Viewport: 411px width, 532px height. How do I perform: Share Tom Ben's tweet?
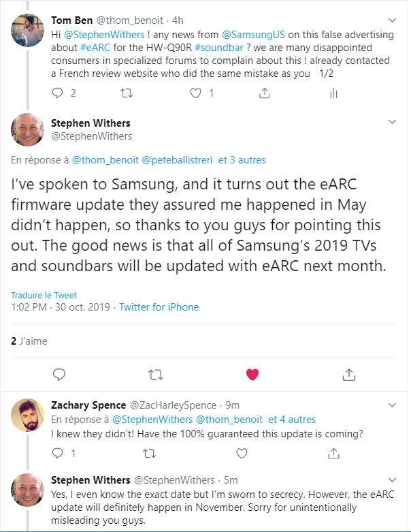coord(265,93)
